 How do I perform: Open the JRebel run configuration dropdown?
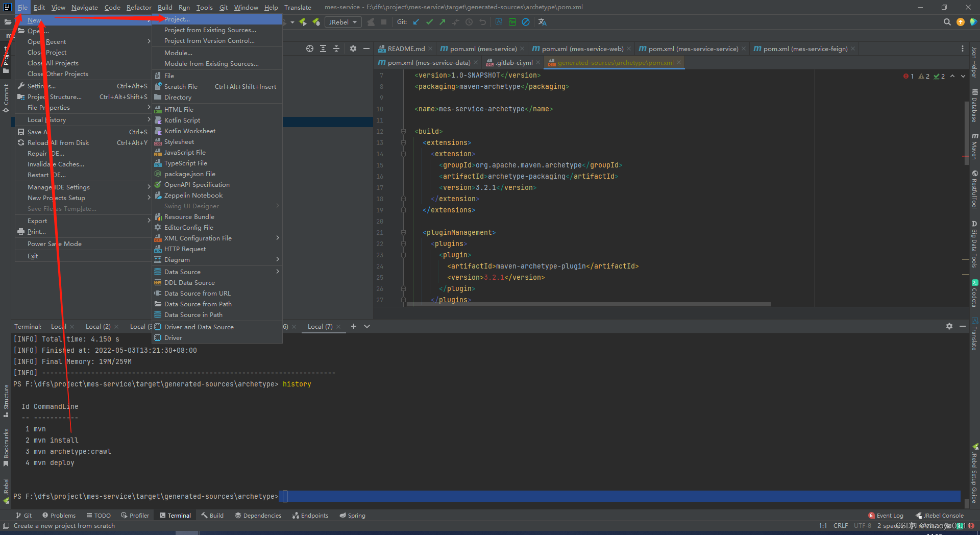343,22
